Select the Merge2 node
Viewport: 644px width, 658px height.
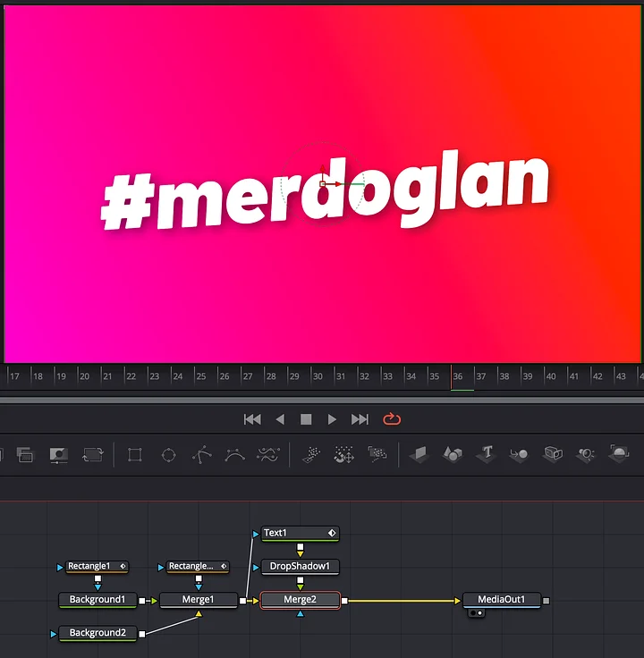[x=300, y=600]
